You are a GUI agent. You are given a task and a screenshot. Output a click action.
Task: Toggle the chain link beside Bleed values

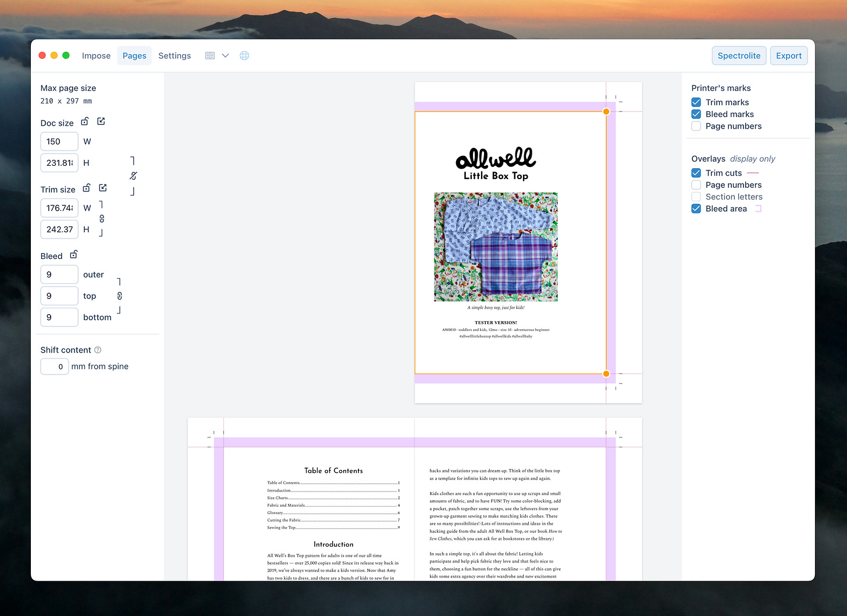pos(119,296)
